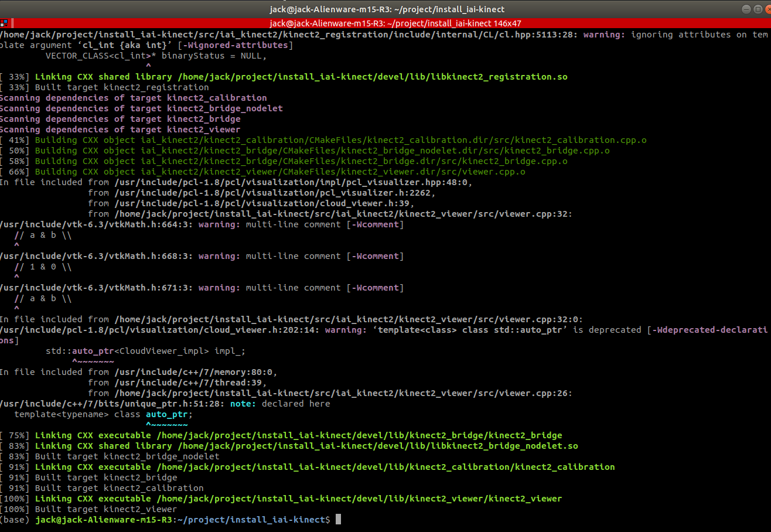Click the '[ 83%] Linking CXX shared library' nodelet line
Viewport: 771px width, 532px height.
click(x=289, y=446)
